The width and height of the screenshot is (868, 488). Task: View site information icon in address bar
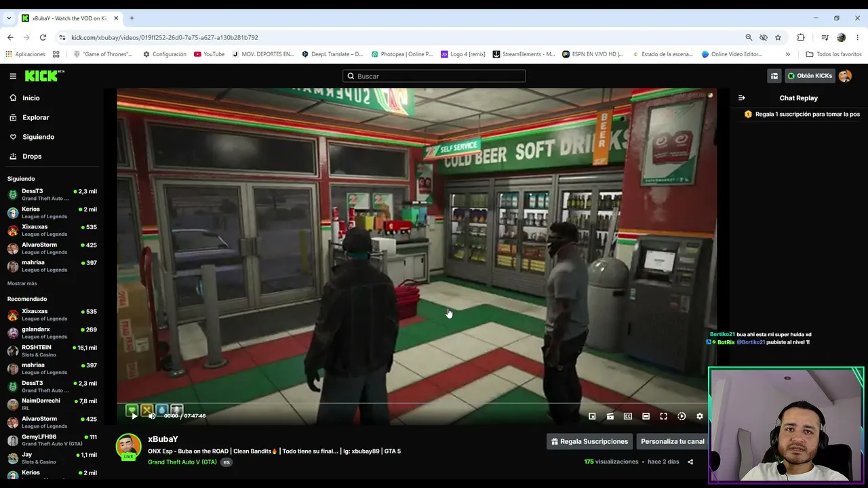tap(62, 37)
